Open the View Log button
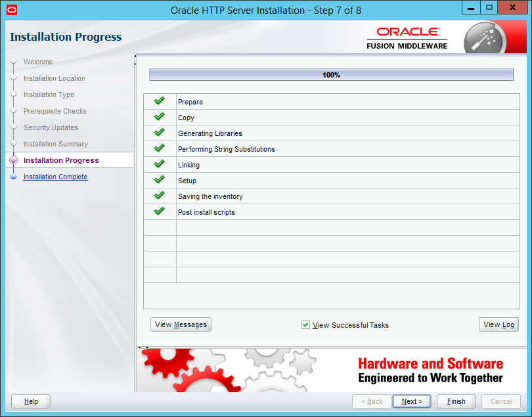Viewport: 532px width, 417px height. pos(499,324)
